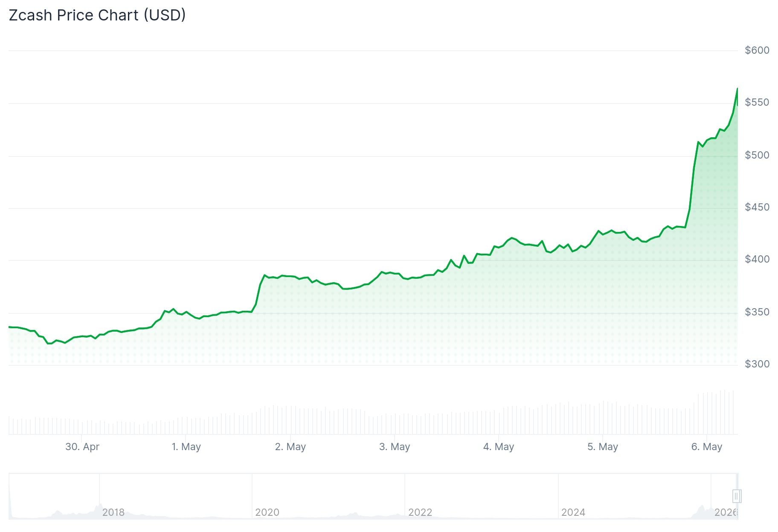Image resolution: width=778 pixels, height=532 pixels.
Task: Click the "6. May" date label
Action: tap(706, 447)
